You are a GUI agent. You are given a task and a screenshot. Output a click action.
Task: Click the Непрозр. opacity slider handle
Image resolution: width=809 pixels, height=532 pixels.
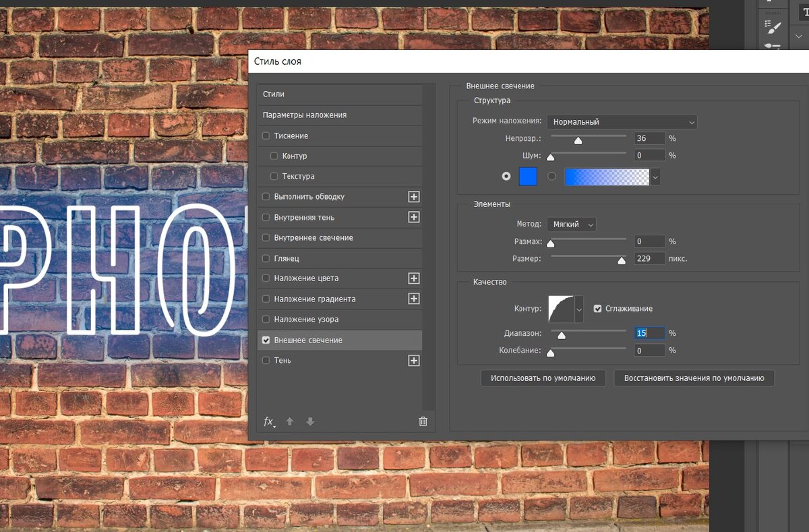pyautogui.click(x=578, y=140)
